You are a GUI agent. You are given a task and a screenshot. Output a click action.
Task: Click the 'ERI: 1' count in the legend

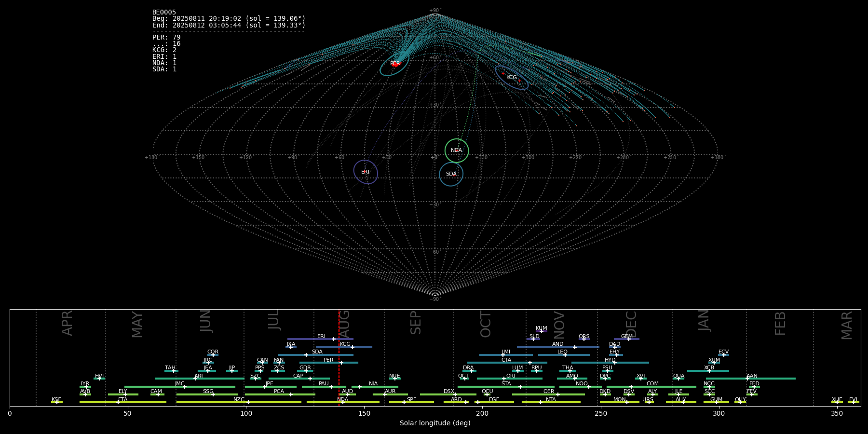[164, 56]
